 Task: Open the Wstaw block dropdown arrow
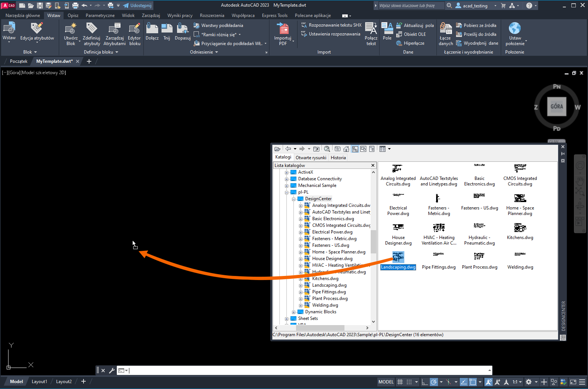pos(9,42)
